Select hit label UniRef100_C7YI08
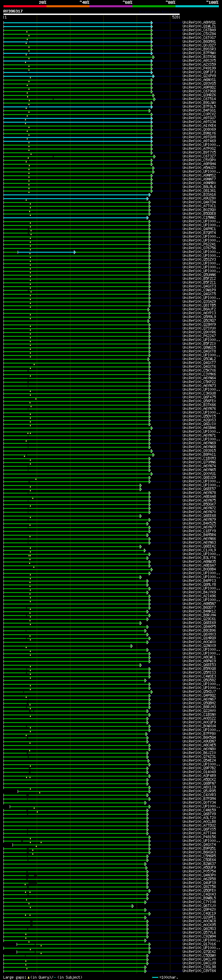This screenshot has height=980, width=222. [199, 902]
